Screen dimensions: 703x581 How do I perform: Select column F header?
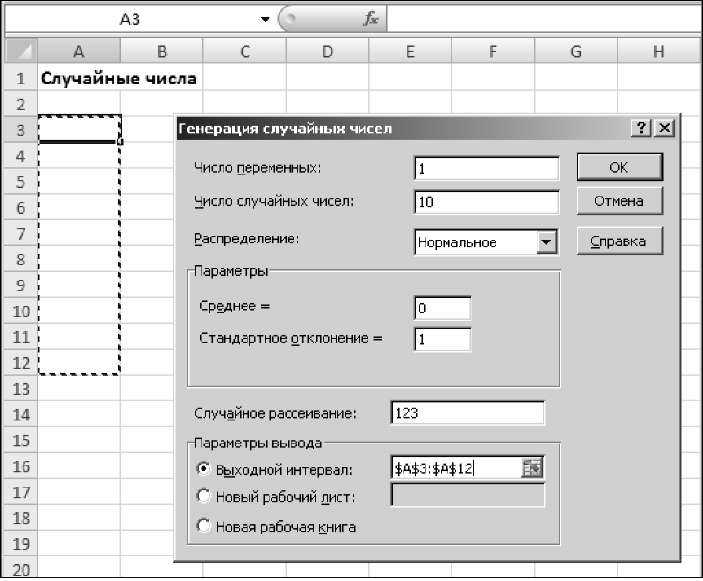pyautogui.click(x=493, y=51)
